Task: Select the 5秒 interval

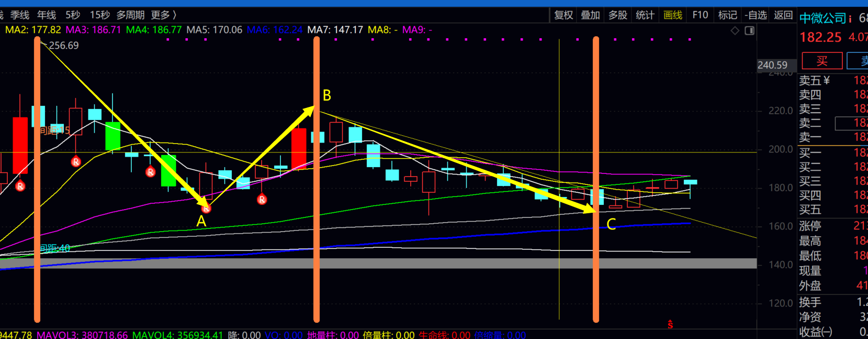Action: (x=73, y=15)
